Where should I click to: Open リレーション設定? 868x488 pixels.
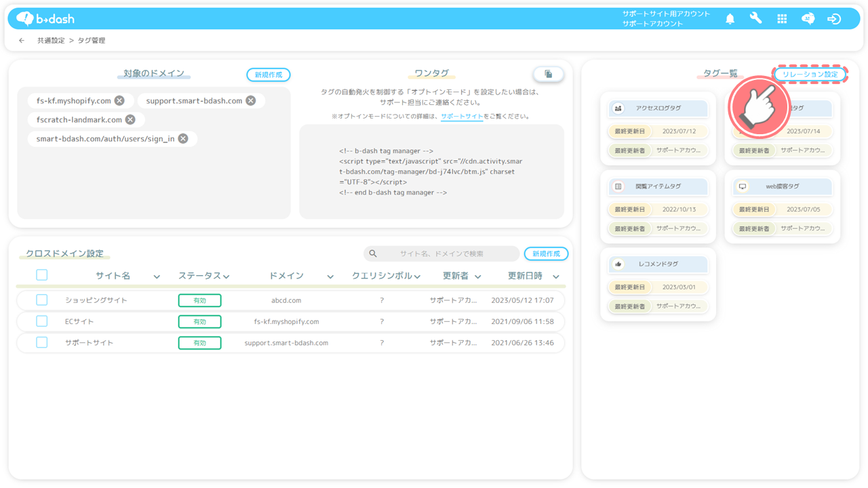coord(810,75)
